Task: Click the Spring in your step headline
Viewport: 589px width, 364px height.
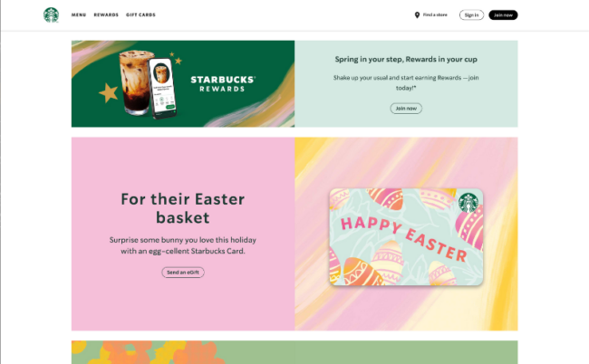Action: click(406, 59)
